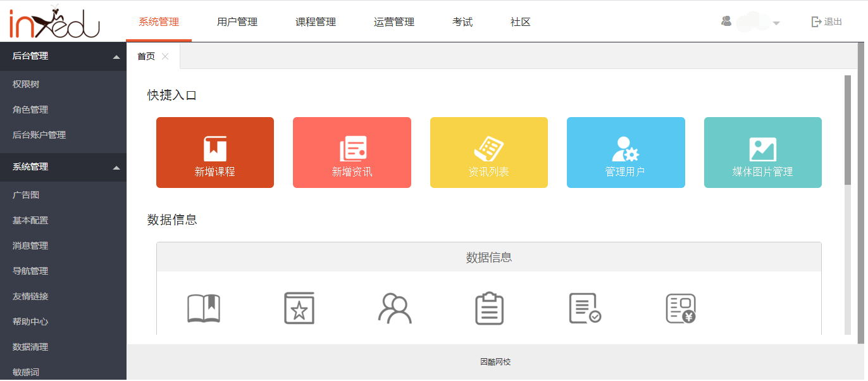Switch to the 考试 menu item
868x381 pixels.
tap(462, 22)
